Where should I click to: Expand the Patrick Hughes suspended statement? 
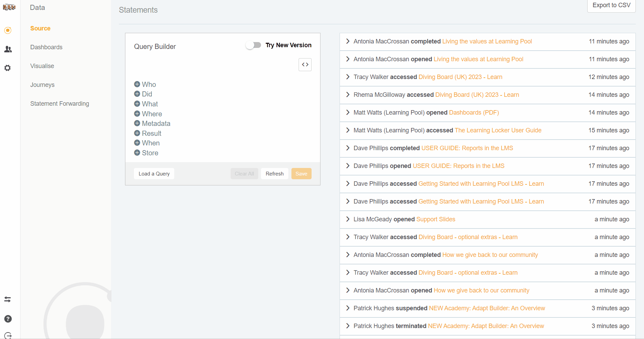(348, 308)
